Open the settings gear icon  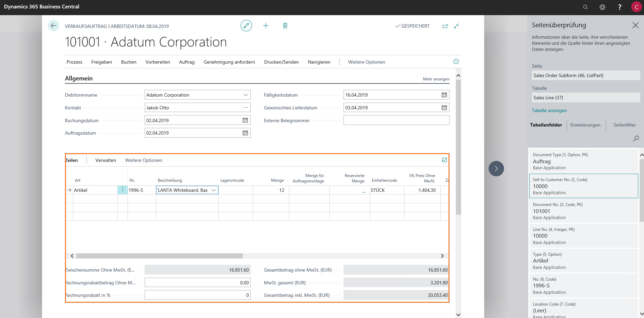click(602, 7)
